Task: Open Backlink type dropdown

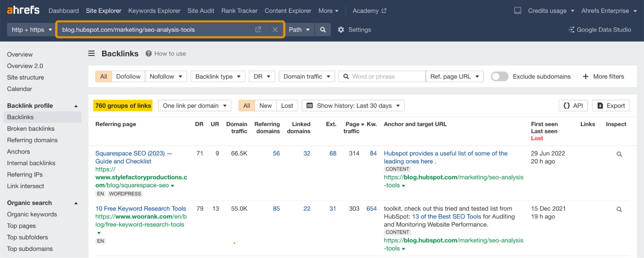Action: [x=218, y=76]
